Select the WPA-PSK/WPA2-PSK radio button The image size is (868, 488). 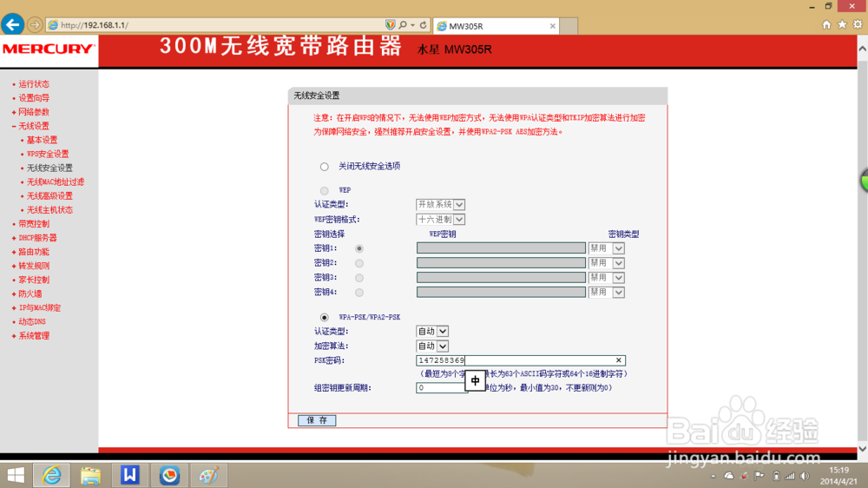[325, 318]
